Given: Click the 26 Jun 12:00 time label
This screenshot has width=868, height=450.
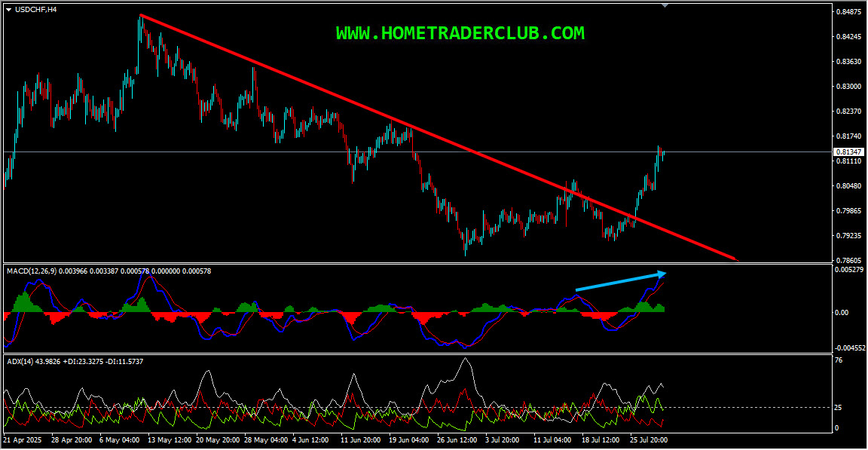Looking at the screenshot, I should pyautogui.click(x=457, y=439).
